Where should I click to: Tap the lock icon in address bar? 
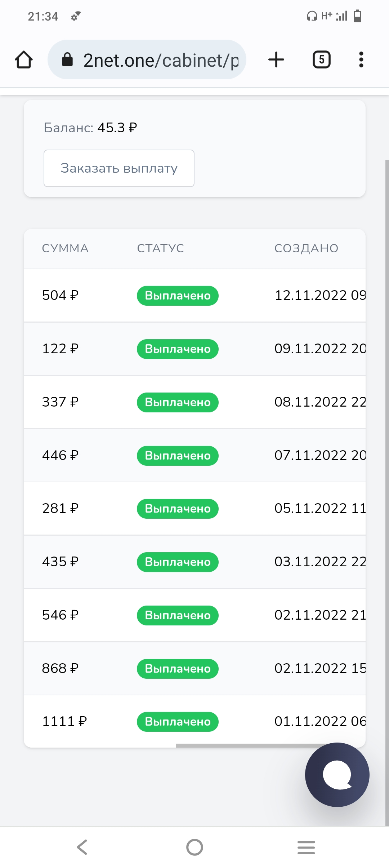[x=67, y=59]
